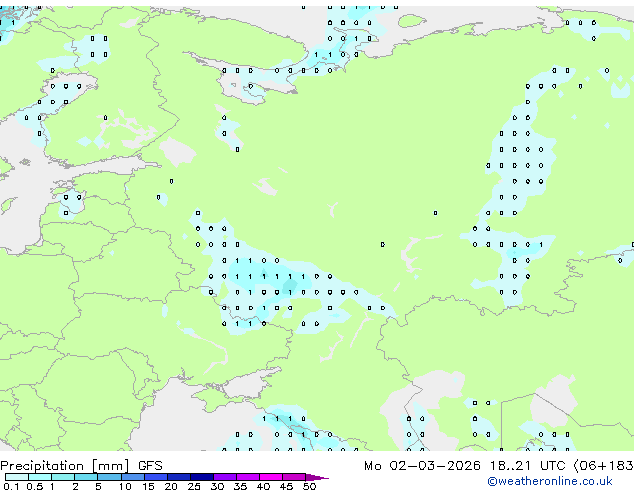Image resolution: width=634 pixels, height=490 pixels.
Task: Click the '18..21 UTC' time label
Action: coord(527,466)
